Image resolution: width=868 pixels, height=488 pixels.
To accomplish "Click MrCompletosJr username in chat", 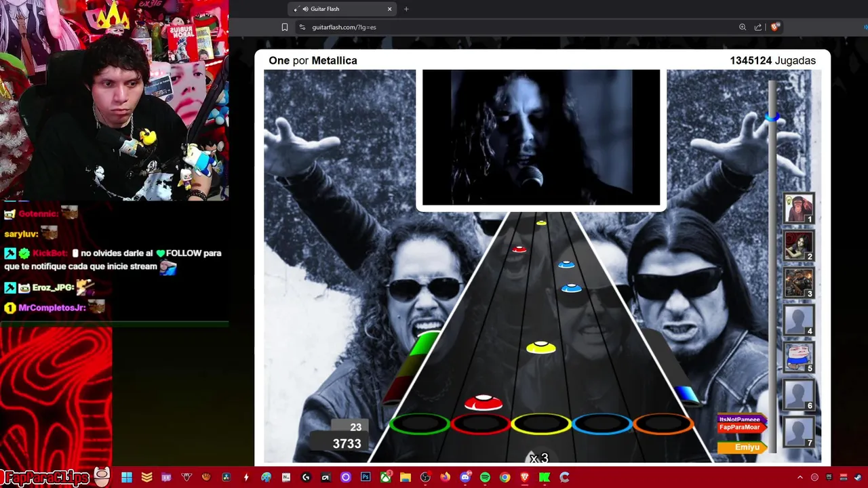I will (52, 308).
